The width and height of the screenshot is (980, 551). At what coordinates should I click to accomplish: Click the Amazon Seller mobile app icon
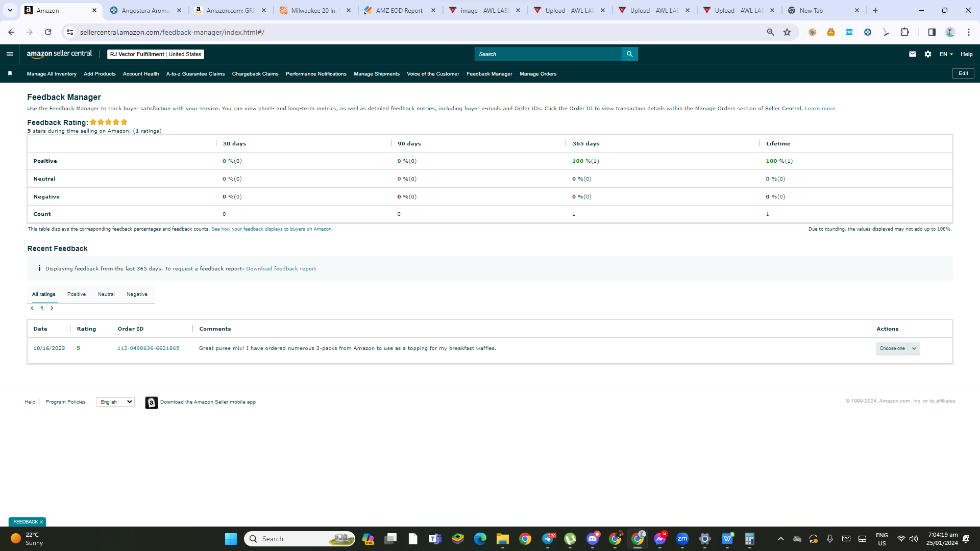[152, 403]
